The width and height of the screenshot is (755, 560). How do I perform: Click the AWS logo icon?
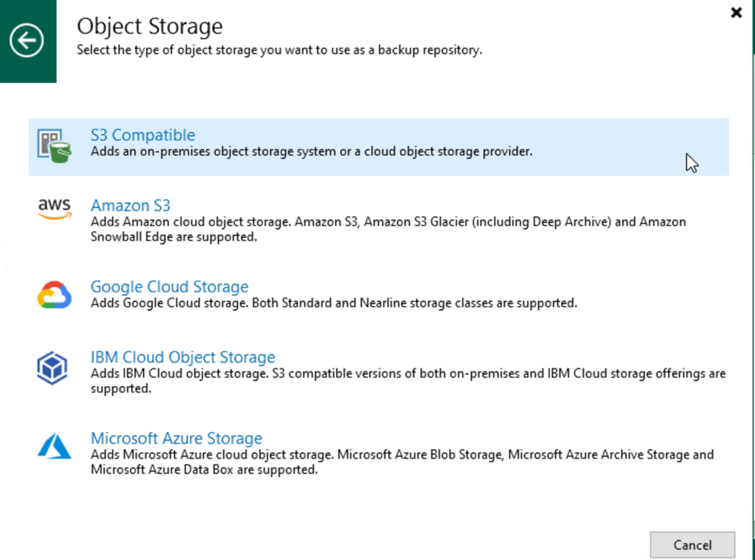[x=54, y=209]
